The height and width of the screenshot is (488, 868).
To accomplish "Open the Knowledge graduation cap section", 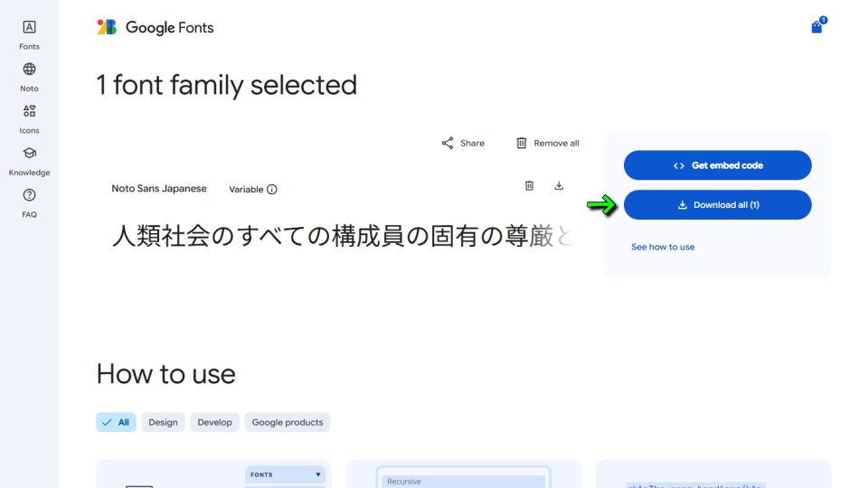I will click(29, 162).
